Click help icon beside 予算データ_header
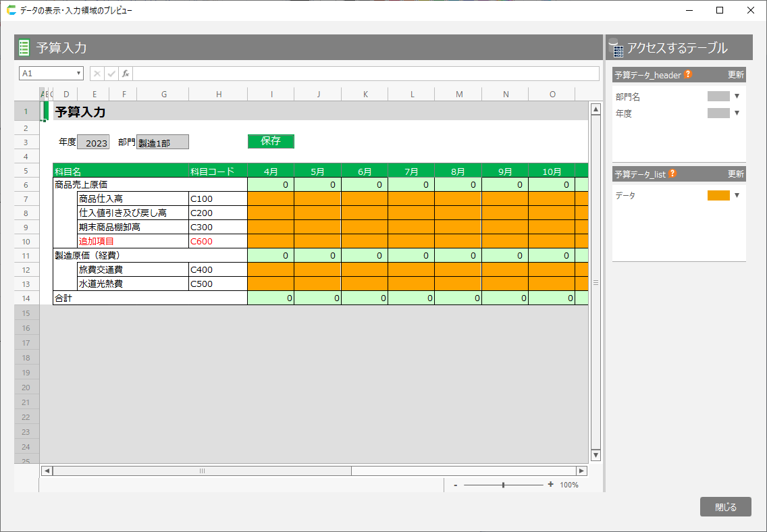The image size is (767, 532). coord(688,75)
